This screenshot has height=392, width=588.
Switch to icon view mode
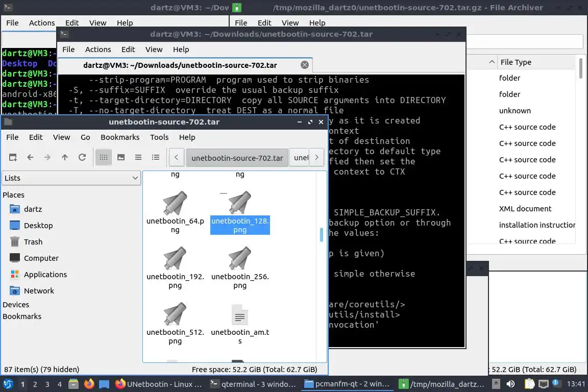(104, 157)
